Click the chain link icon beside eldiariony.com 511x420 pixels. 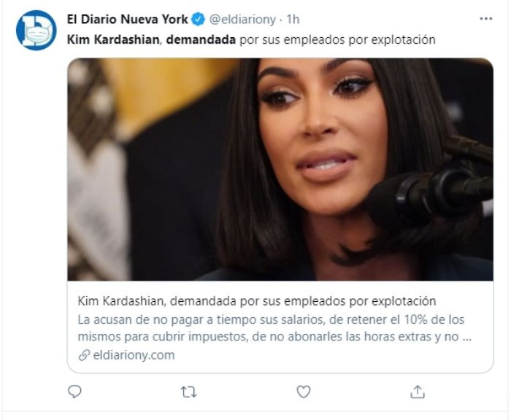pyautogui.click(x=84, y=355)
